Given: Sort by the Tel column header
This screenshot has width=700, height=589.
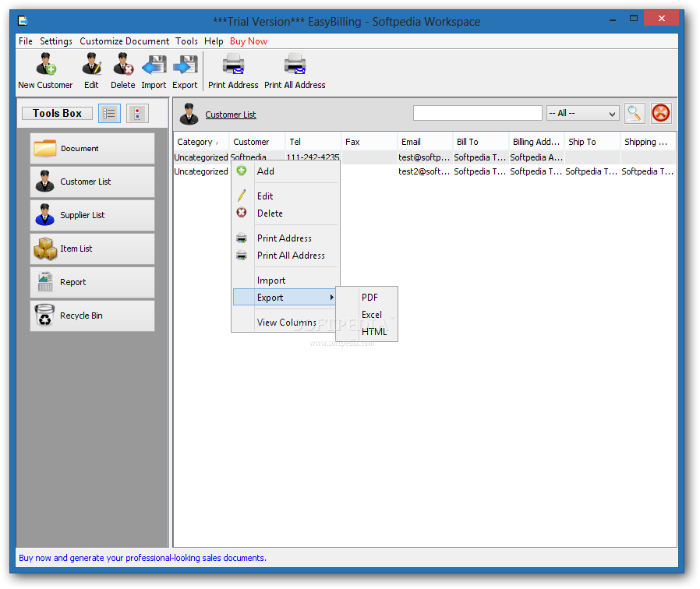Looking at the screenshot, I should coord(313,142).
